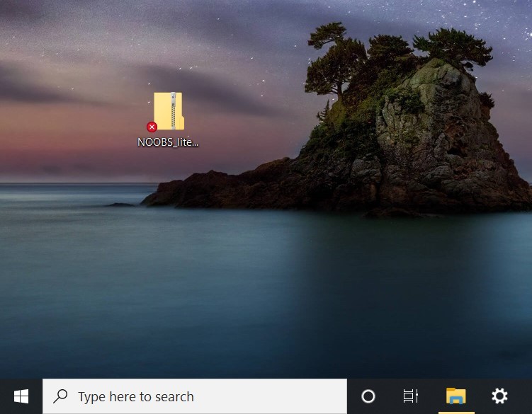Open Settings via the taskbar gear icon
The height and width of the screenshot is (414, 532).
click(x=499, y=396)
